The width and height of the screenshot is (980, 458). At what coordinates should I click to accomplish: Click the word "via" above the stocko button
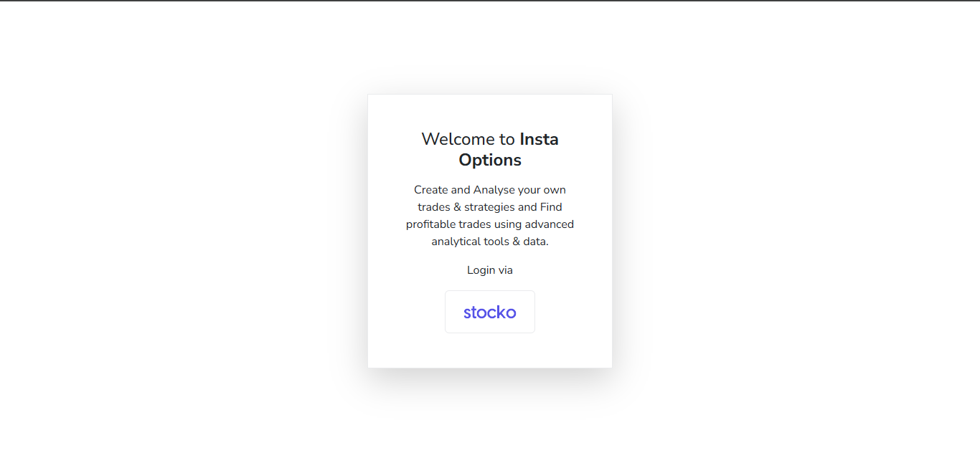pyautogui.click(x=505, y=270)
